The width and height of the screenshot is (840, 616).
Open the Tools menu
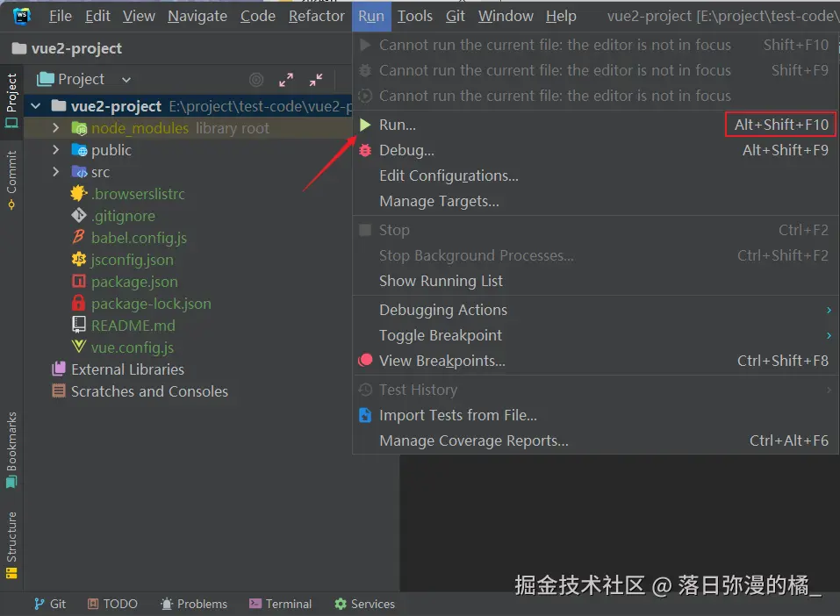point(414,16)
